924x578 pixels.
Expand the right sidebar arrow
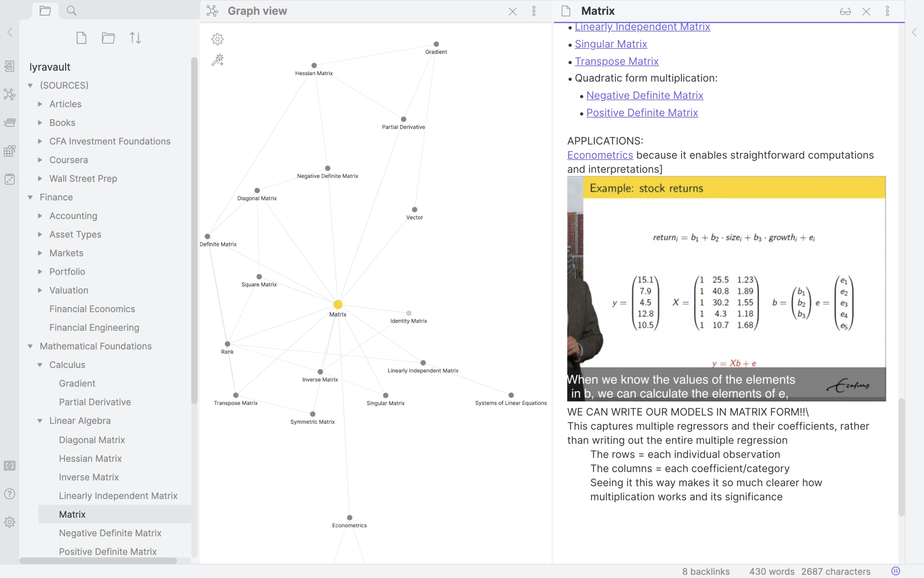(914, 32)
